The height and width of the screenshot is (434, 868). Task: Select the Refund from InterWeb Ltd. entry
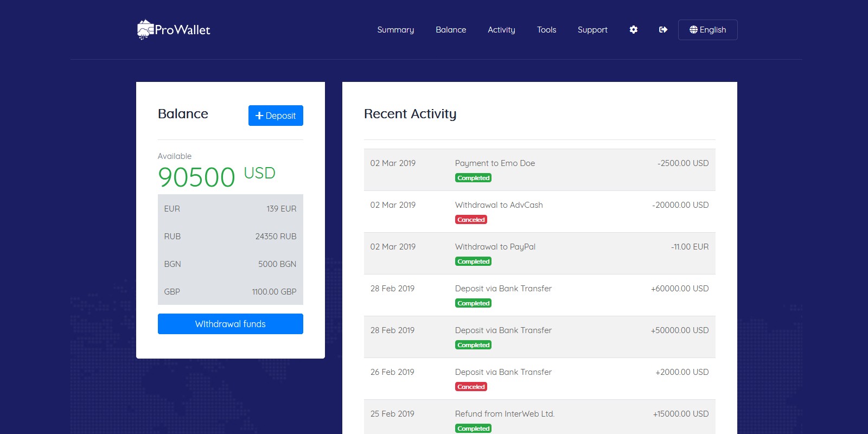pos(505,414)
